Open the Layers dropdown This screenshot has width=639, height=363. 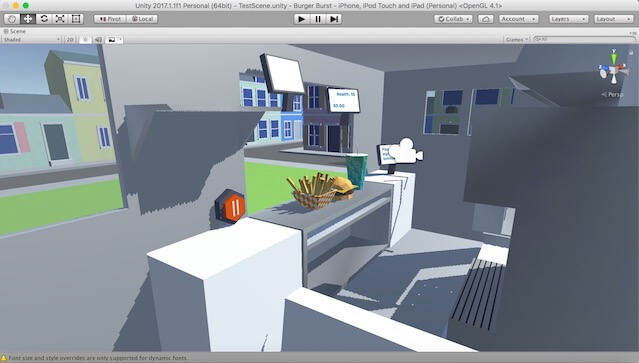pos(568,19)
